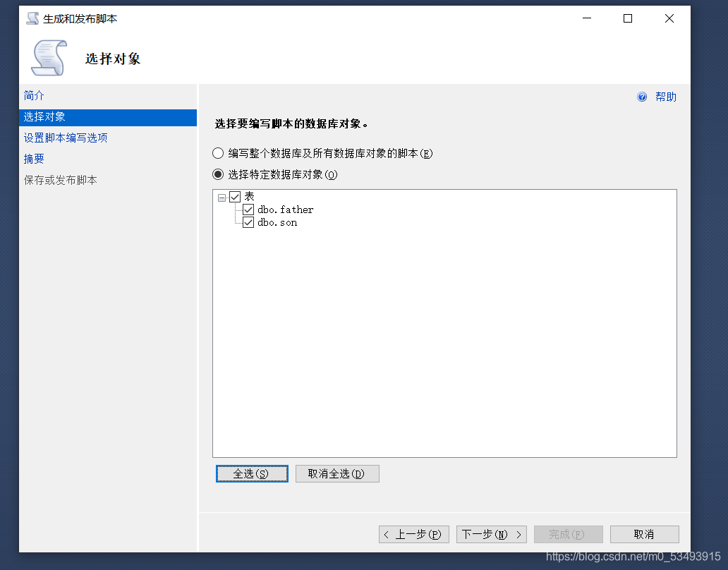Click the 全选 select all button
728x570 pixels.
point(252,474)
